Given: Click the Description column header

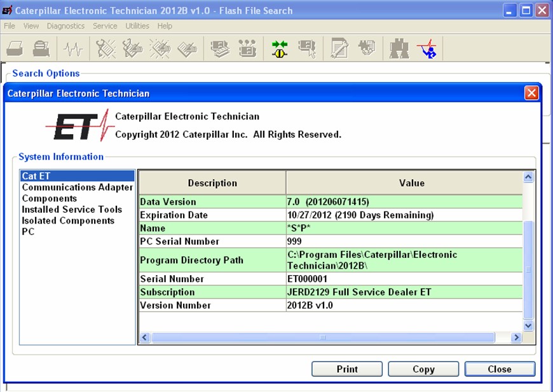Looking at the screenshot, I should point(212,183).
